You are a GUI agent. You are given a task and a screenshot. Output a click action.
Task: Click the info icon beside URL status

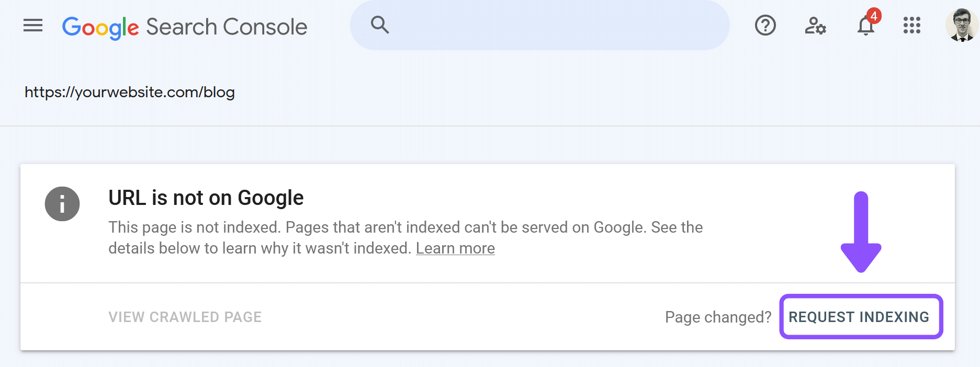[x=62, y=204]
